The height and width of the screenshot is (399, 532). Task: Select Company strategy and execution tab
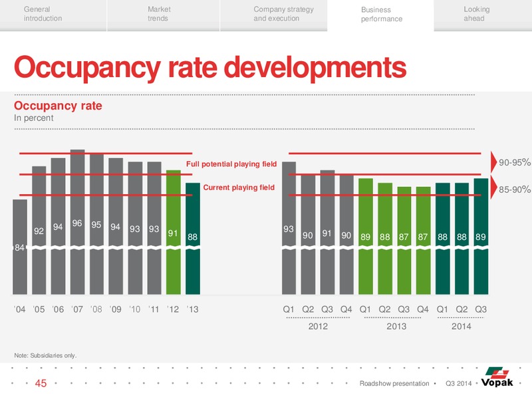(x=274, y=14)
